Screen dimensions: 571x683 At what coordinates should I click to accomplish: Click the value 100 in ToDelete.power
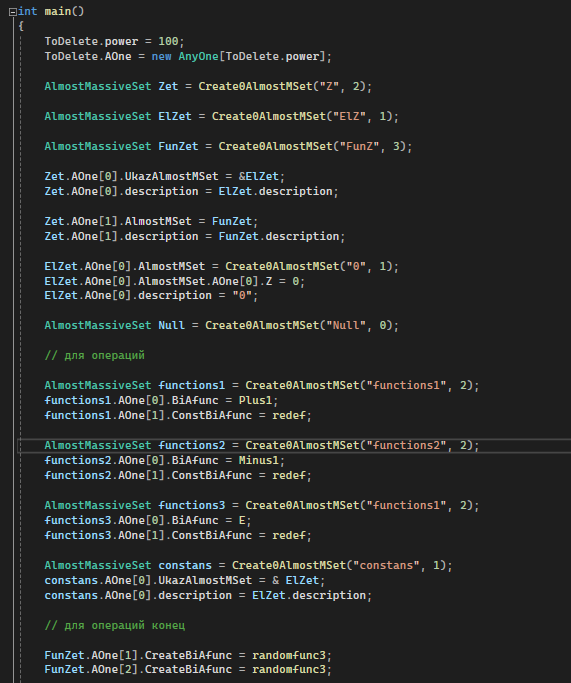[168, 41]
